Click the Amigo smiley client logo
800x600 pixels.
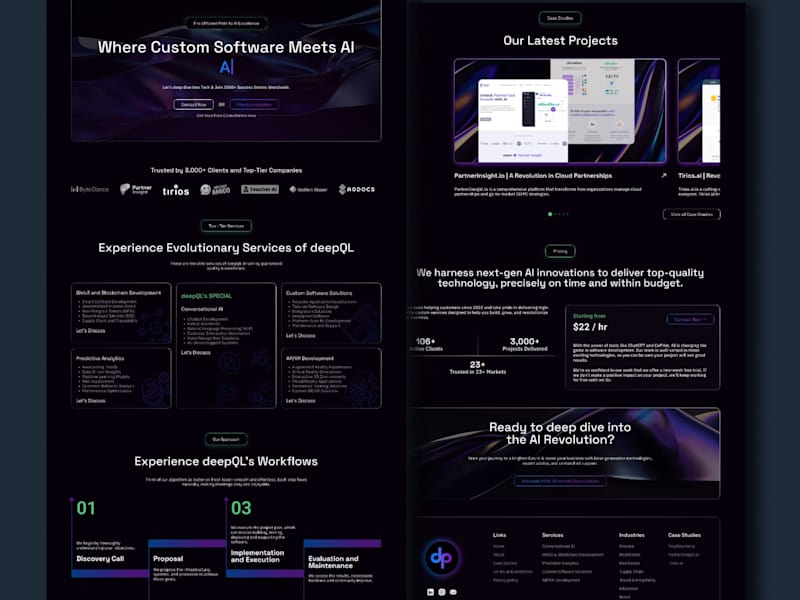(x=215, y=190)
